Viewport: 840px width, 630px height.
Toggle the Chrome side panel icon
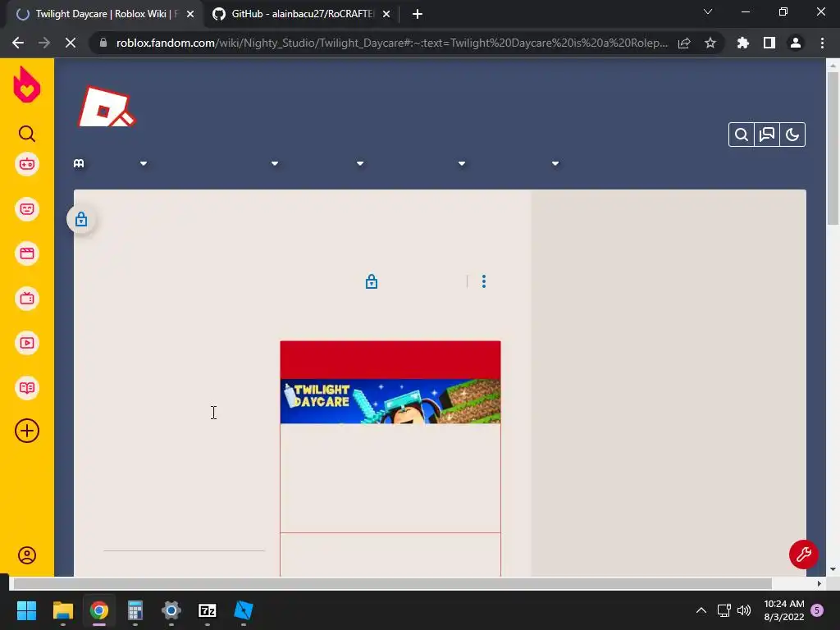click(x=769, y=43)
